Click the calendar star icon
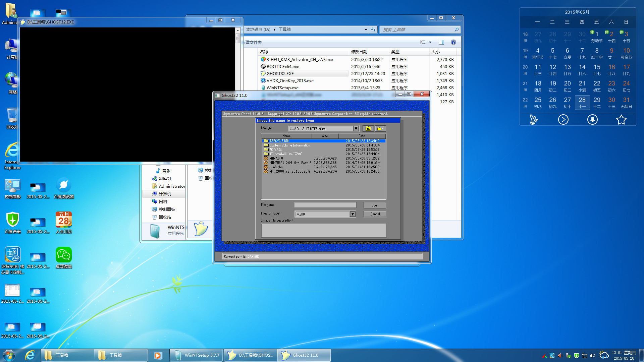The image size is (644, 362). click(621, 119)
